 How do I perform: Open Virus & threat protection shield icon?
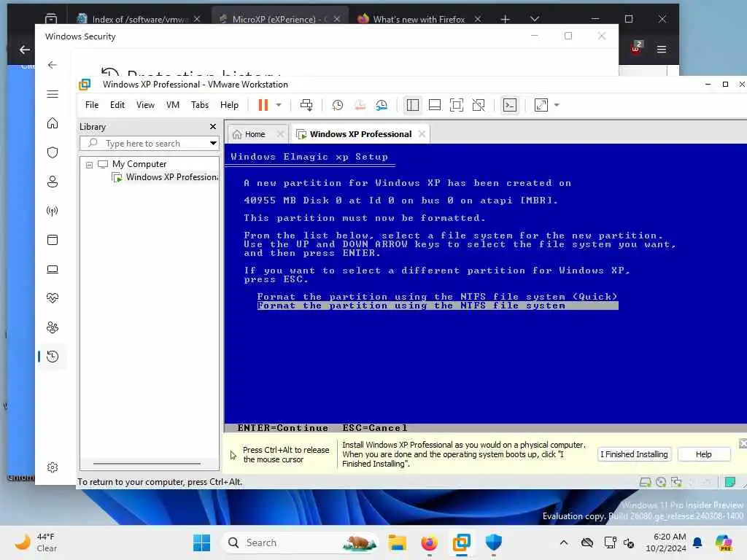[x=53, y=152]
